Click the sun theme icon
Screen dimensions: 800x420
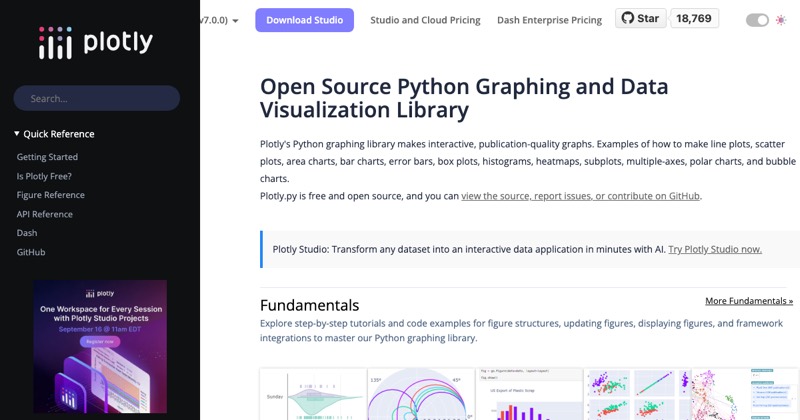click(x=781, y=20)
